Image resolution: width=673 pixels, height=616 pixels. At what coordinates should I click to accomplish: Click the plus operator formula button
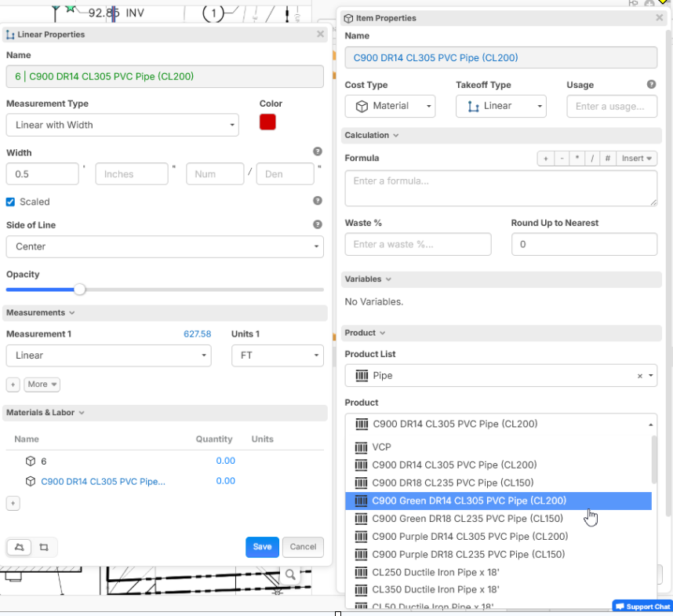[545, 159]
